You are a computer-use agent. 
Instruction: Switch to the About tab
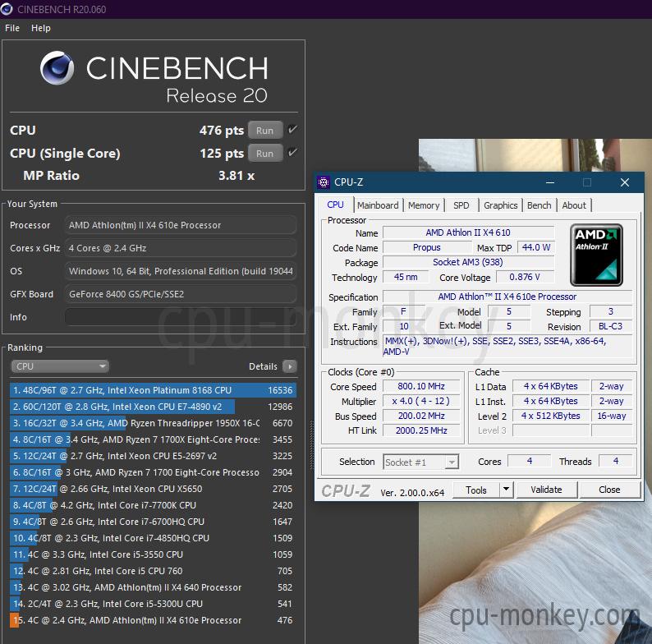(574, 205)
